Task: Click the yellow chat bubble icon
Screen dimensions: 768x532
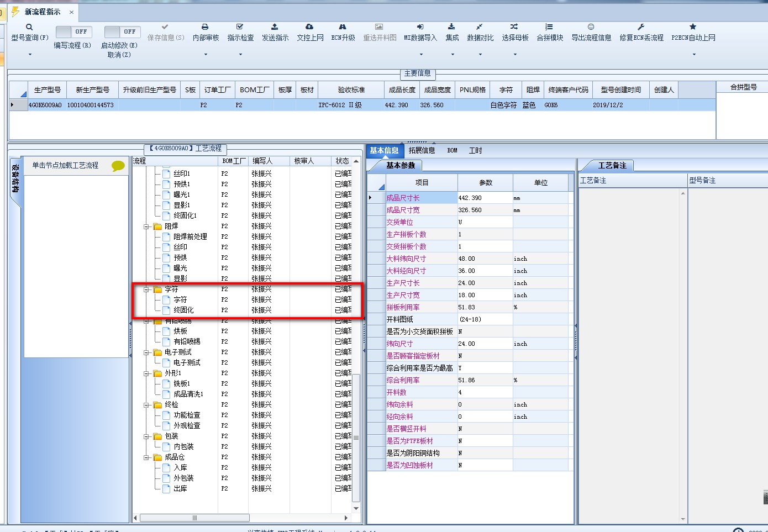Action: (118, 166)
